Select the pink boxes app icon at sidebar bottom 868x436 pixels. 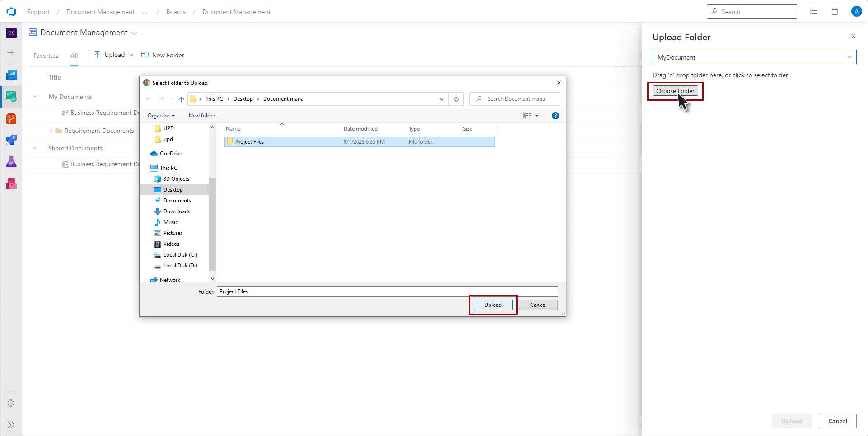tap(11, 183)
